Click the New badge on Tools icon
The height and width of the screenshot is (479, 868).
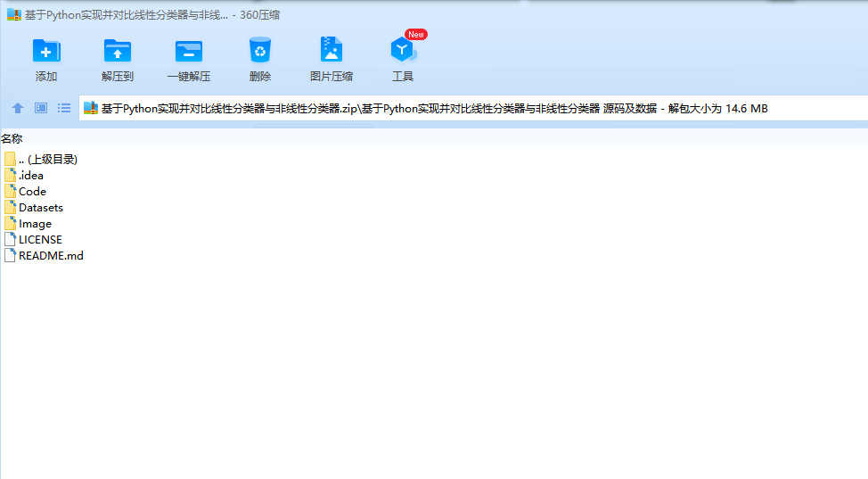tap(416, 35)
